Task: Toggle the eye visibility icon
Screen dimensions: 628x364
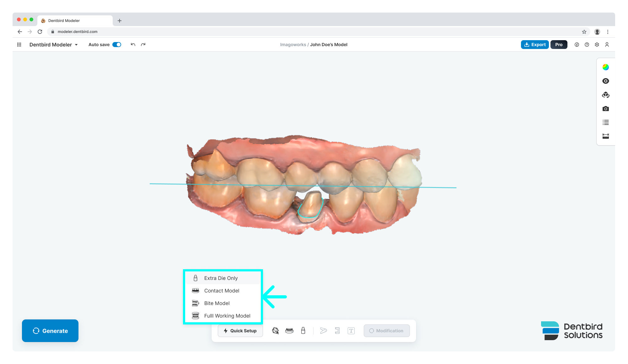Action: [x=605, y=81]
